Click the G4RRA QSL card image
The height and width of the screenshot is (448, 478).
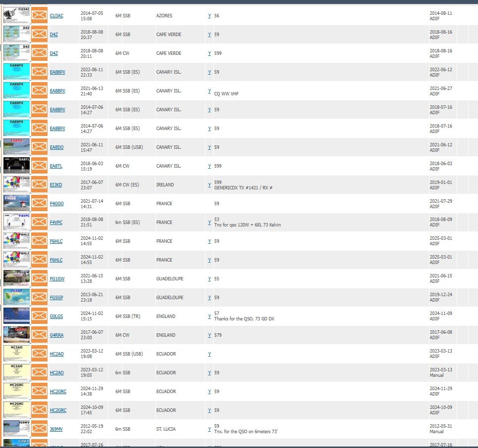pos(16,335)
